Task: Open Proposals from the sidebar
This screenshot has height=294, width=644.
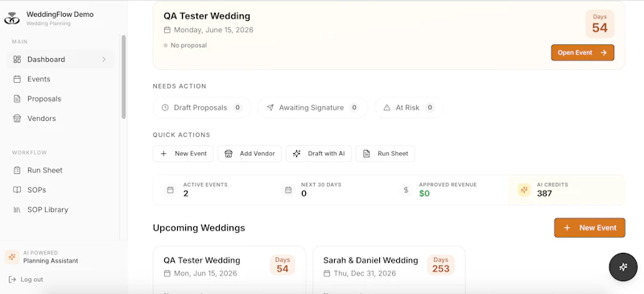Action: (x=60, y=99)
